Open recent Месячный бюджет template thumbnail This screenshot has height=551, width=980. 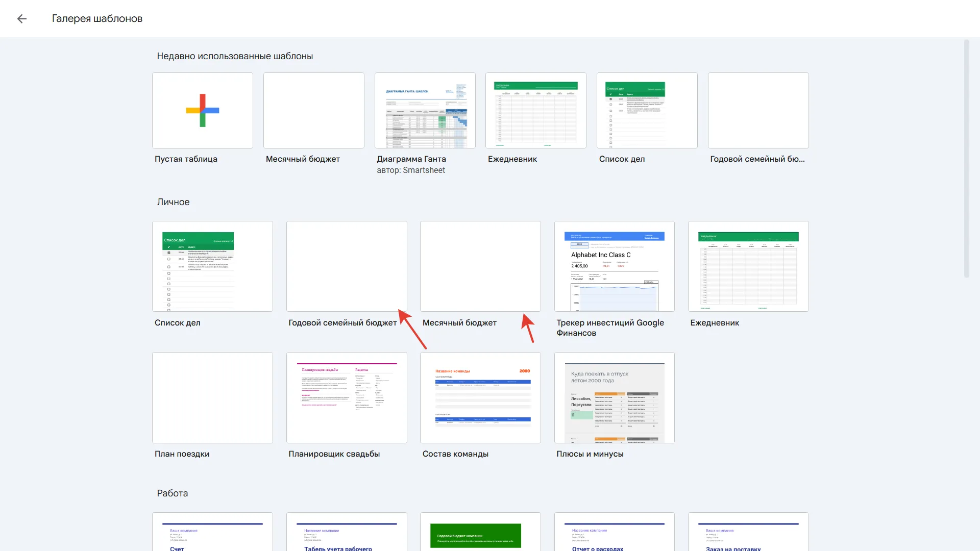pyautogui.click(x=314, y=110)
